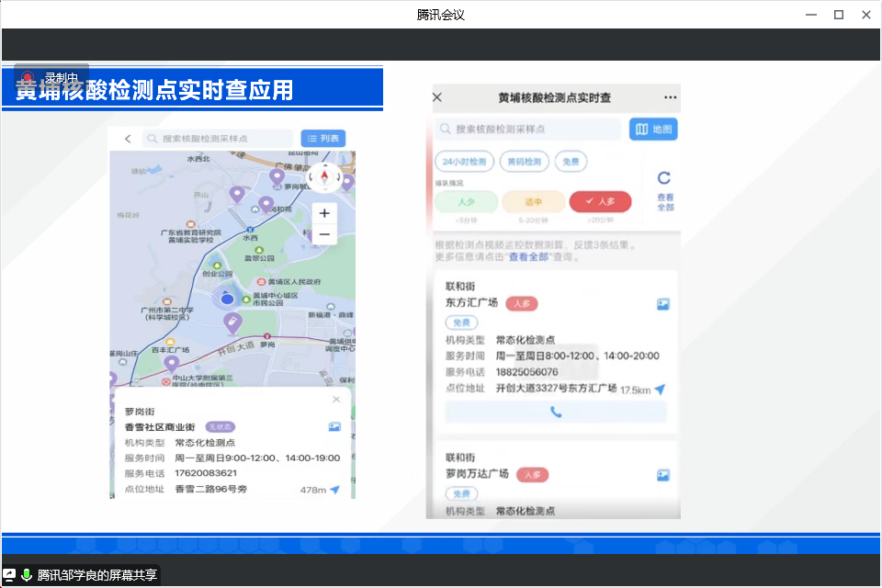Switch to 地图 map view
The width and height of the screenshot is (882, 588).
653,130
